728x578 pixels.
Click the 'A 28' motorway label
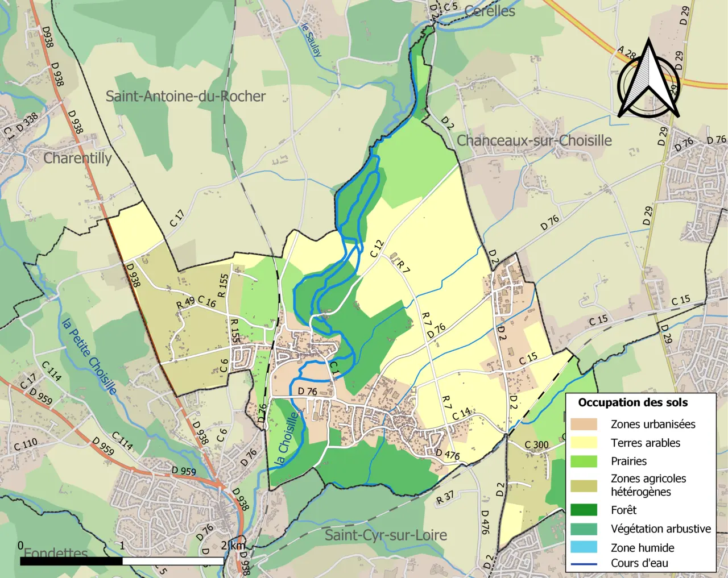coord(626,53)
